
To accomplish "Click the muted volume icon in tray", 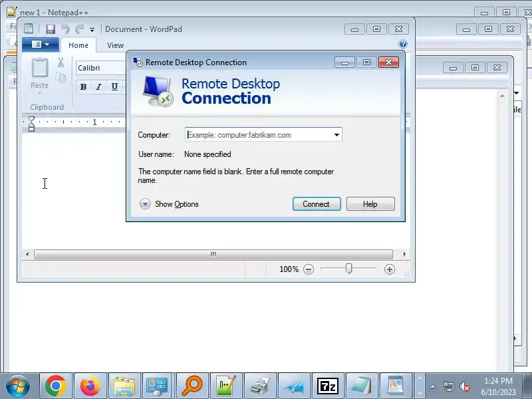I will coord(464,386).
